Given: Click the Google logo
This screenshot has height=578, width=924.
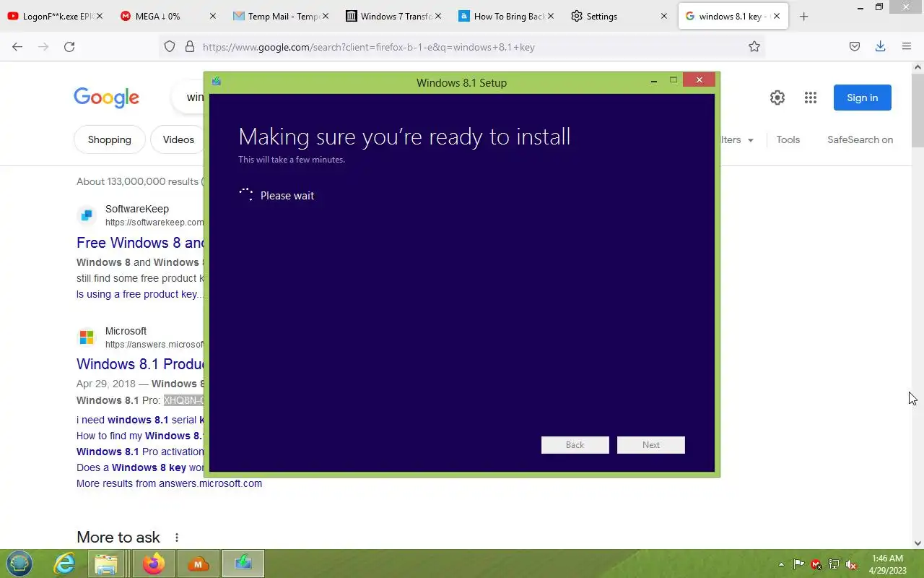Looking at the screenshot, I should click(106, 98).
